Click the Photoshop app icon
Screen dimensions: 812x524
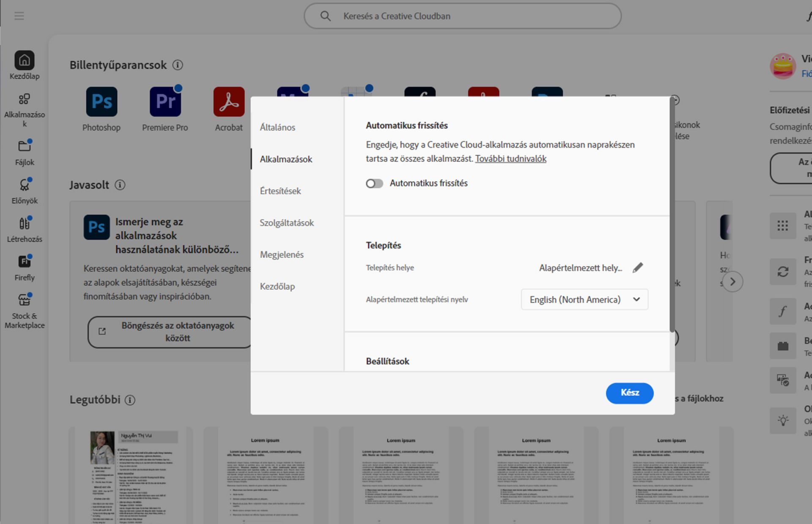(x=101, y=102)
